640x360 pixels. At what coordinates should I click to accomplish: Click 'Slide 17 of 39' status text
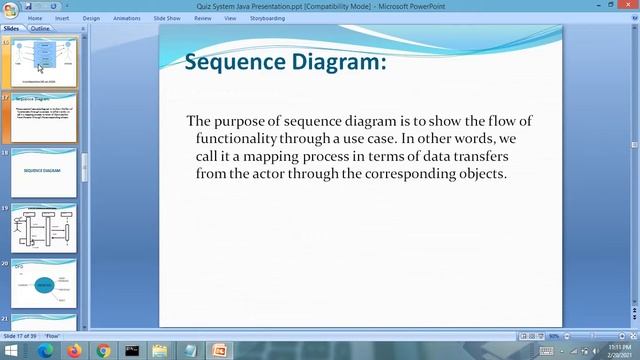[x=20, y=336]
